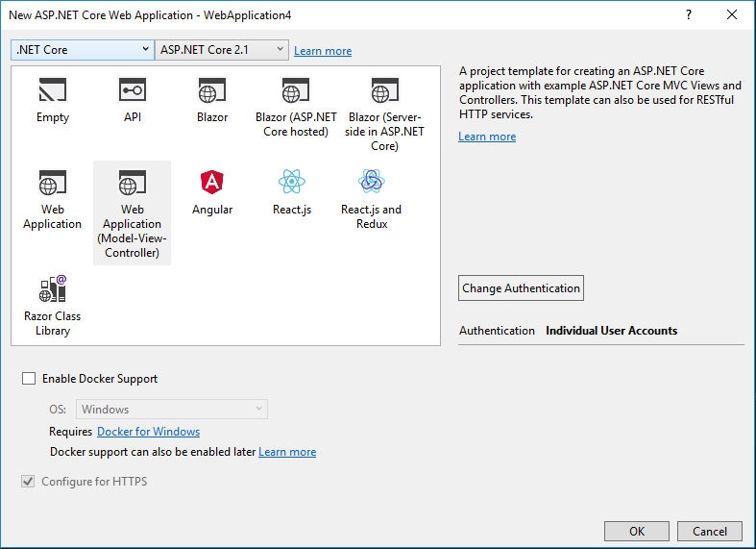Image resolution: width=756 pixels, height=549 pixels.
Task: Dismiss dialog with the Cancel button
Action: click(x=709, y=531)
